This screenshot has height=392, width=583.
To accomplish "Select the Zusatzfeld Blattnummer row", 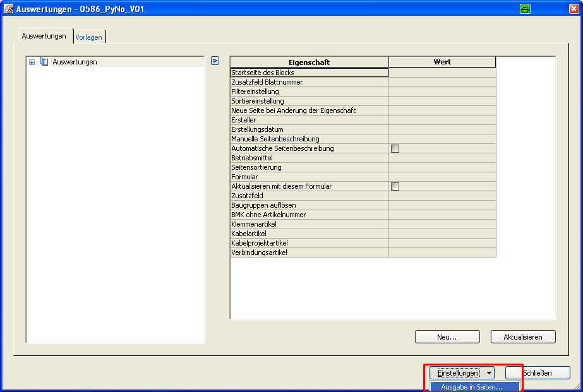I will 310,82.
